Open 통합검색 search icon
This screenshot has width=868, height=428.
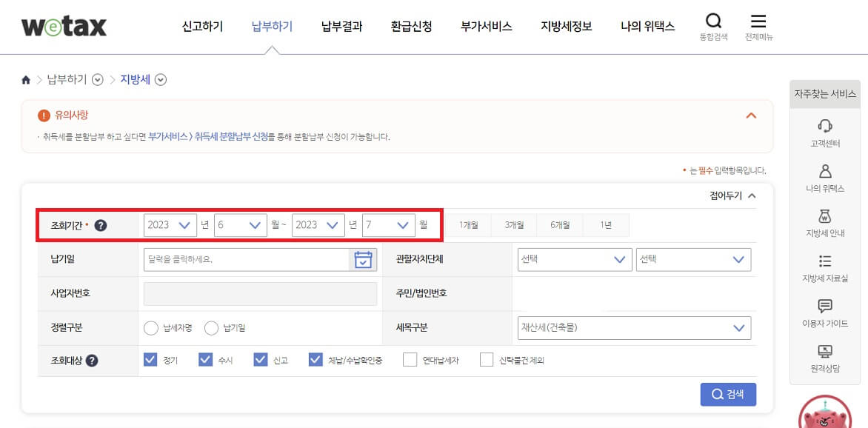713,21
